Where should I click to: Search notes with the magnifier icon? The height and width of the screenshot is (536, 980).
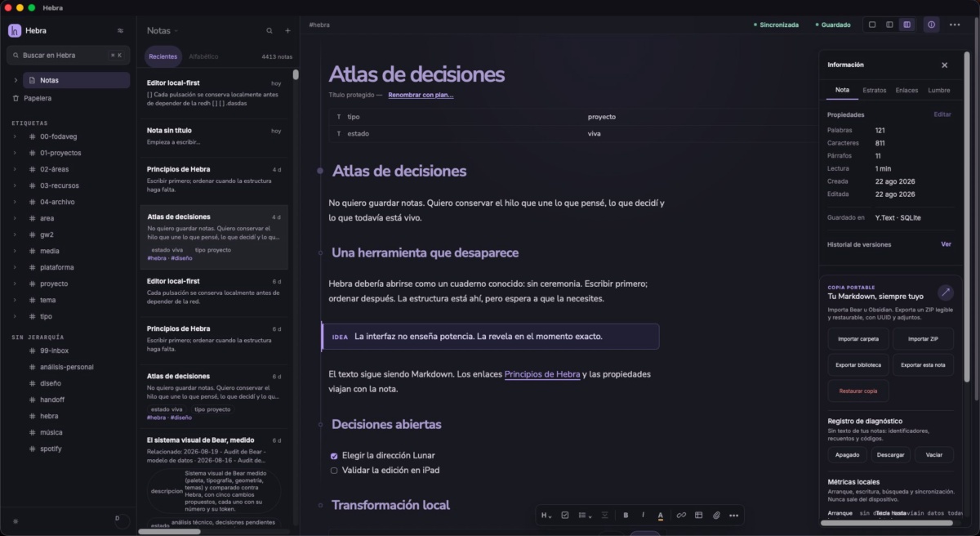point(269,30)
